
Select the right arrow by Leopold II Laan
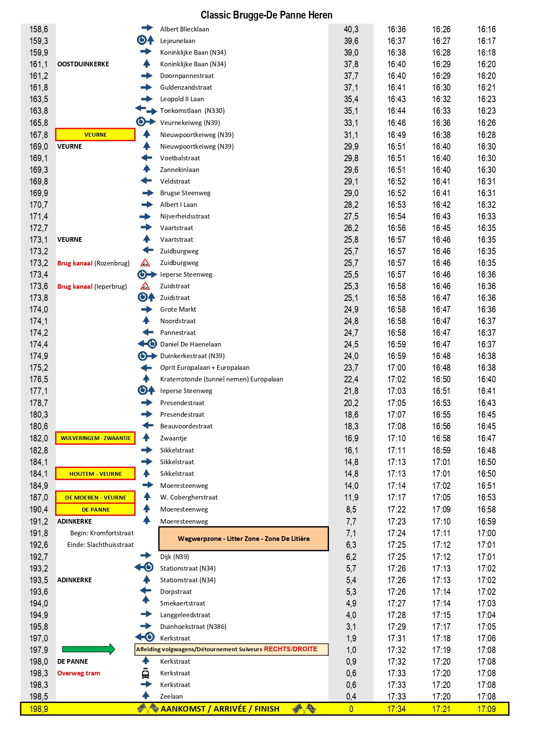(x=147, y=99)
